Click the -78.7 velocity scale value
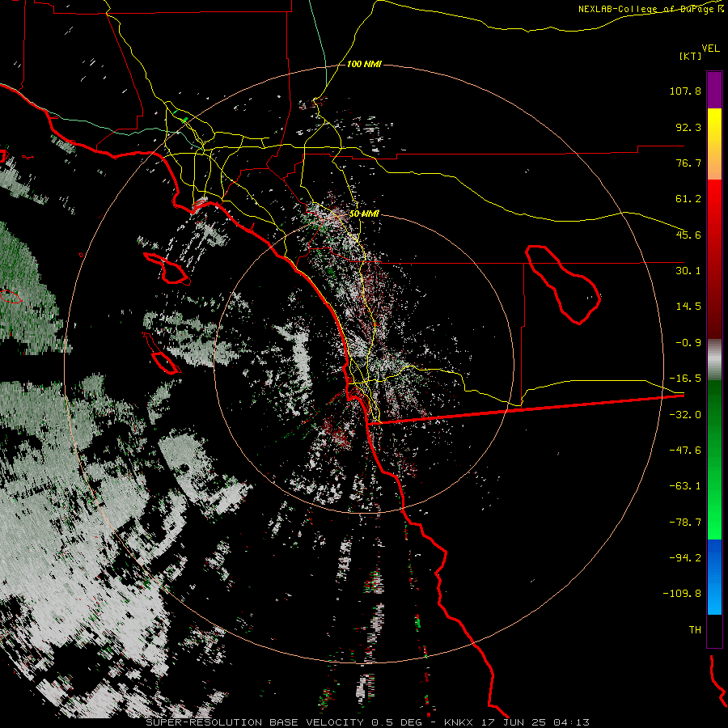This screenshot has height=728, width=728. [x=685, y=523]
